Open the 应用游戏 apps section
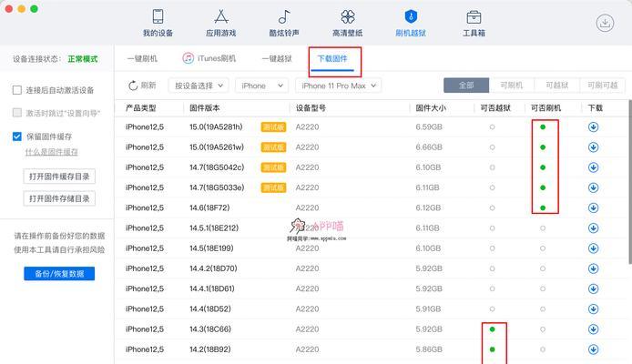The width and height of the screenshot is (632, 364). (221, 23)
